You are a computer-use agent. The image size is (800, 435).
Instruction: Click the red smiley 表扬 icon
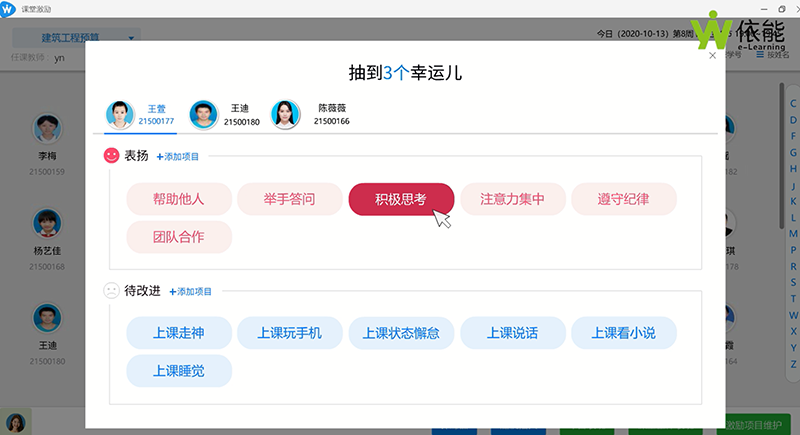point(112,156)
